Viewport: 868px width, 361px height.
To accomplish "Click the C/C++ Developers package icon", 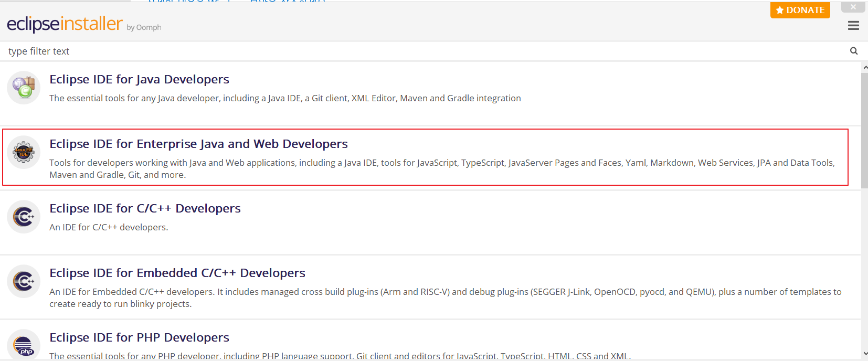I will pyautogui.click(x=24, y=217).
